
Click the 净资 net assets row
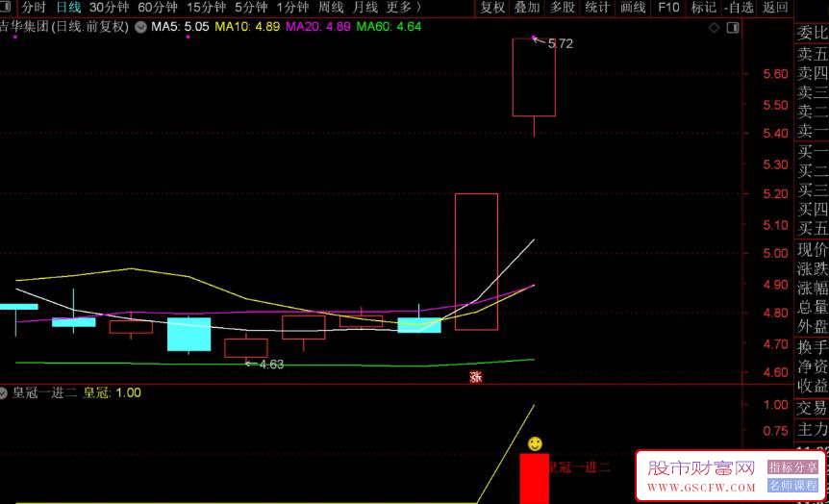[x=812, y=366]
